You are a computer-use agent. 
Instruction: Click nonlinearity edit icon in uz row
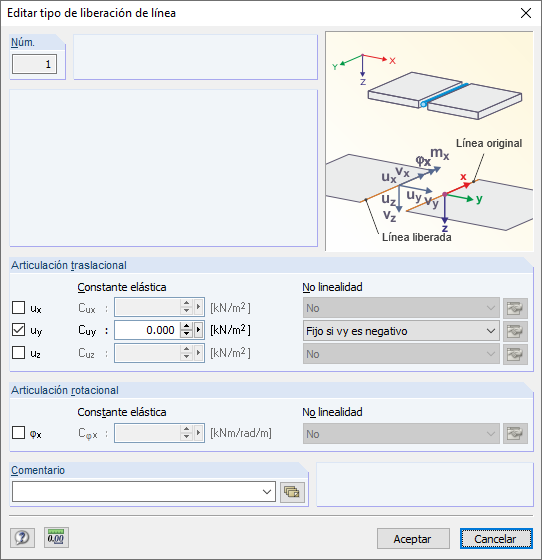click(515, 354)
